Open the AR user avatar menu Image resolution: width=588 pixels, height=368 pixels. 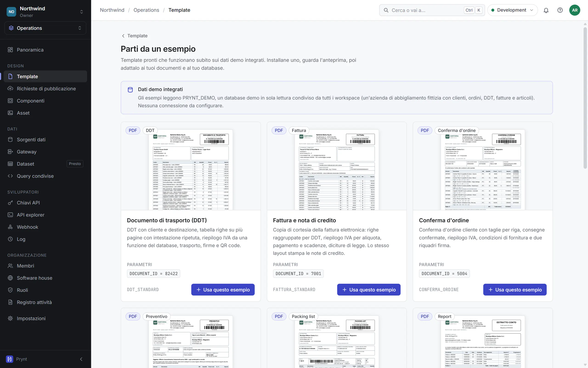(574, 10)
